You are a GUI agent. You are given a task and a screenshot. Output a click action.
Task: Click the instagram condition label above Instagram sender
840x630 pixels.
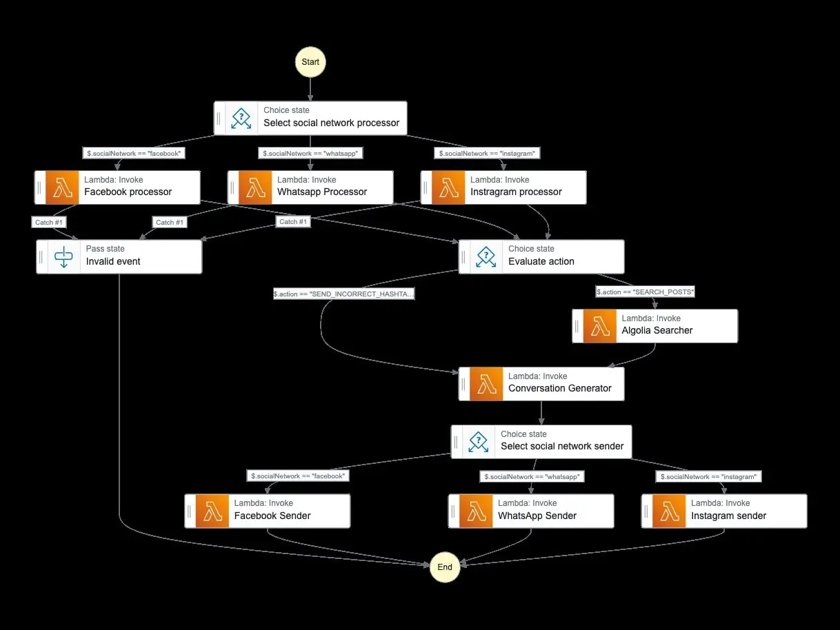pos(709,476)
